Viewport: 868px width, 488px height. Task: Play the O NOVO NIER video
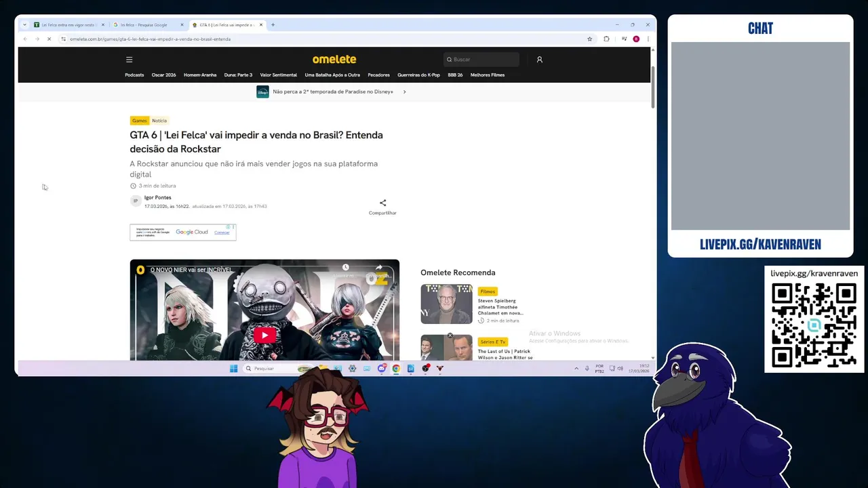(264, 334)
